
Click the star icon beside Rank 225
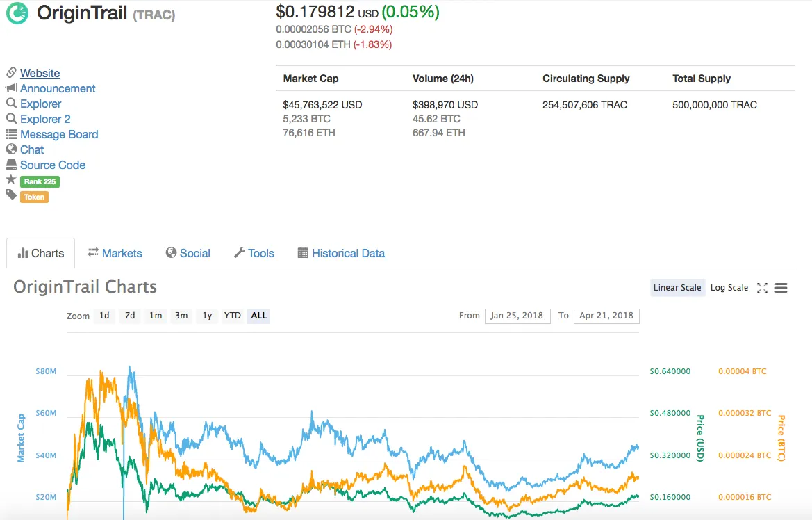click(x=11, y=179)
